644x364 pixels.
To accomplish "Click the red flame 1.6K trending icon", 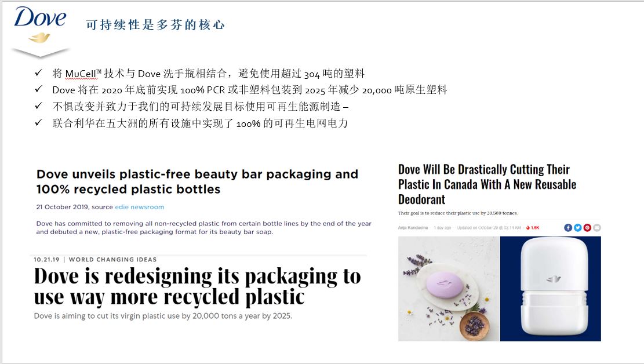I will [533, 228].
